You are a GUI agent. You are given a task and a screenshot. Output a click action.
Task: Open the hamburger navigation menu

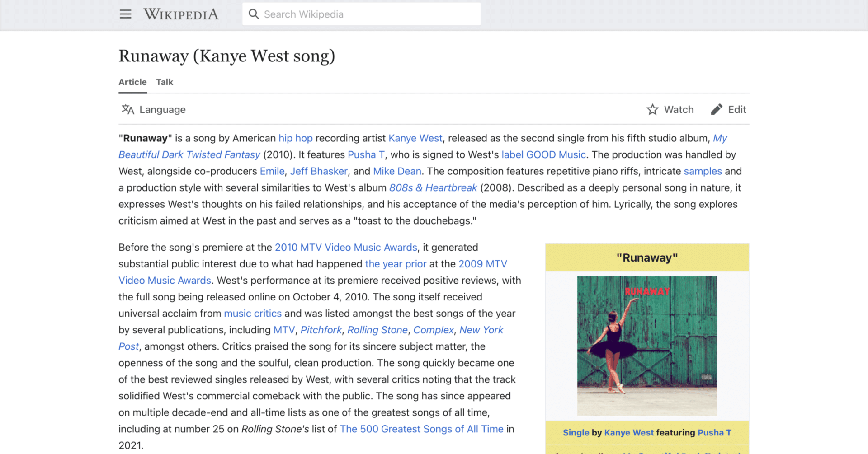coord(125,14)
